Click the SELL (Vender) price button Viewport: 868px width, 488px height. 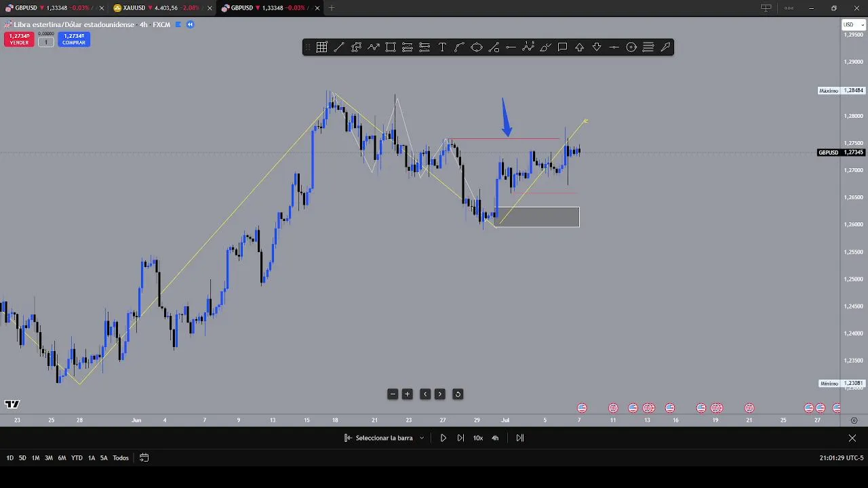pos(19,39)
